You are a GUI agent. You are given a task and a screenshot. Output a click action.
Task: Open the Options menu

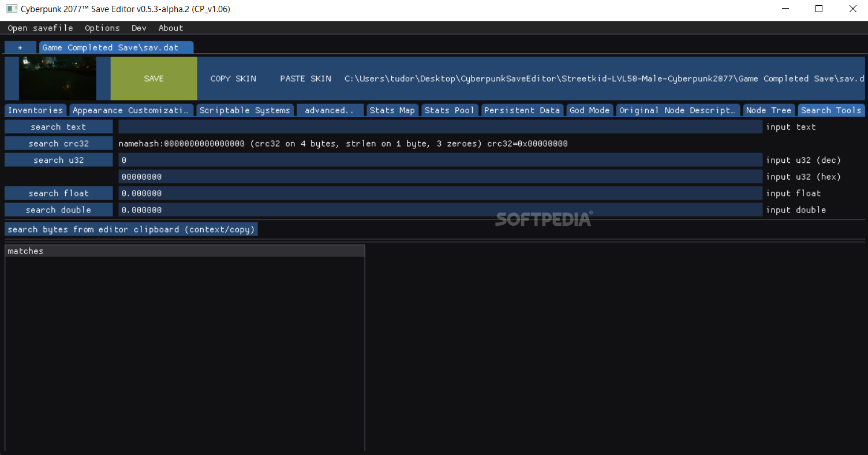click(x=102, y=28)
